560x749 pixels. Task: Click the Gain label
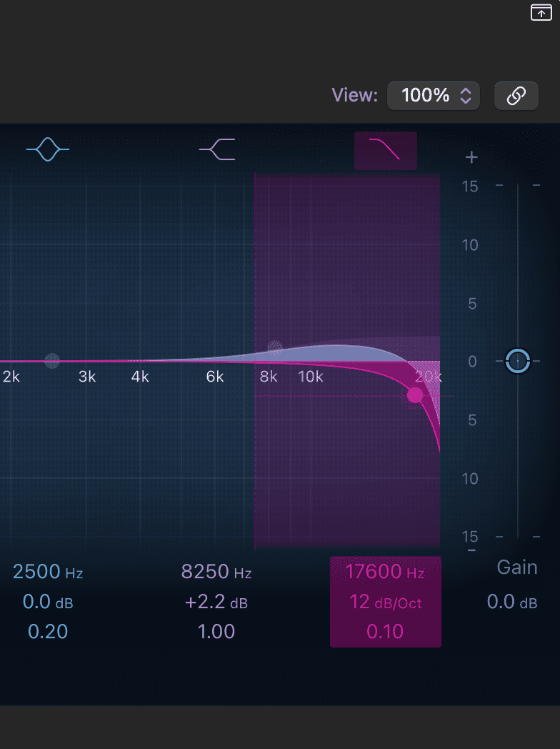click(517, 567)
